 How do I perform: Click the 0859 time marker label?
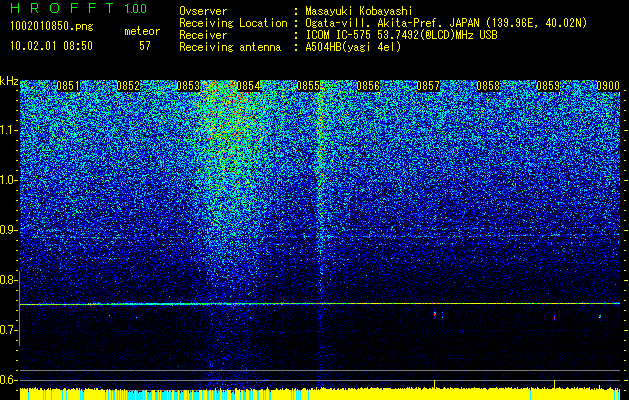coord(548,86)
